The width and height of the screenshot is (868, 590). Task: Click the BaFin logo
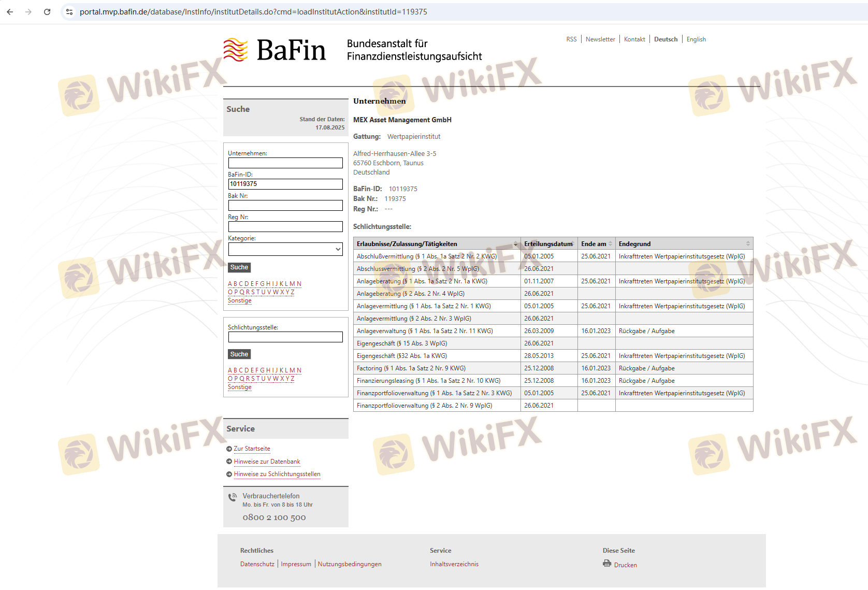click(275, 50)
